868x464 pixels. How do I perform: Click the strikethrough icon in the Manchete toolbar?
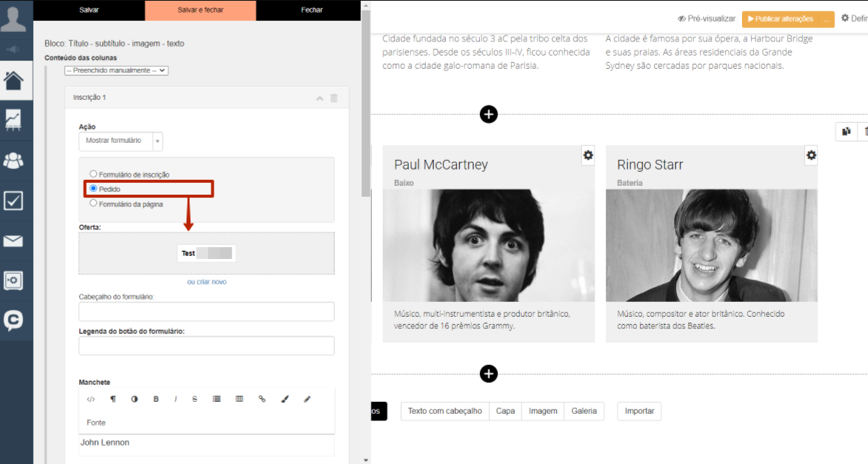pos(195,399)
